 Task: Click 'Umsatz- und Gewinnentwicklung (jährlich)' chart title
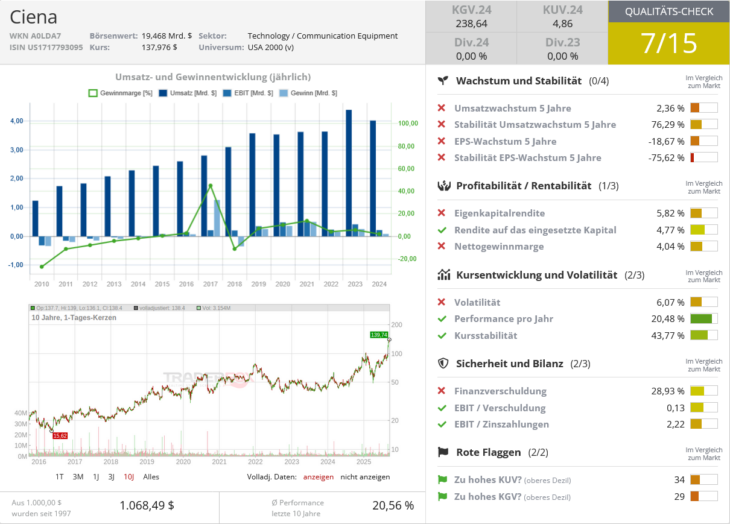(x=213, y=77)
